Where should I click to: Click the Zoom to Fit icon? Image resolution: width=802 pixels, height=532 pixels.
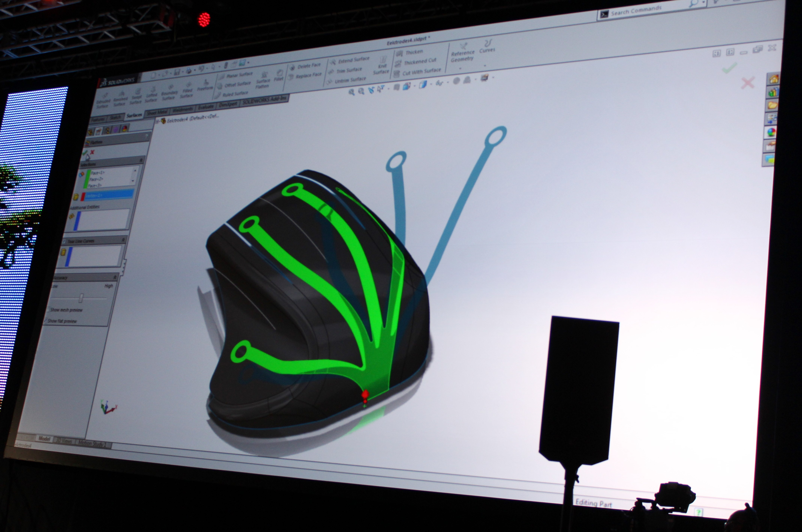click(351, 92)
